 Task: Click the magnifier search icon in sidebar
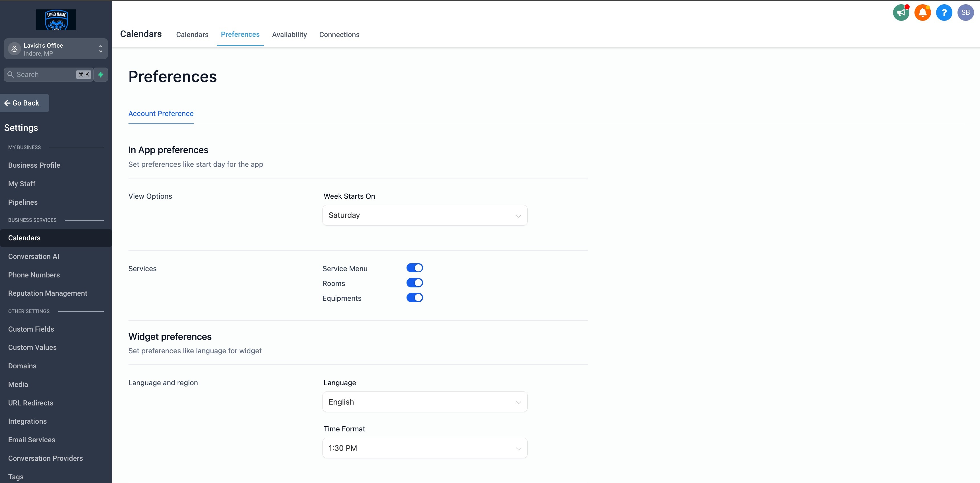click(x=11, y=75)
